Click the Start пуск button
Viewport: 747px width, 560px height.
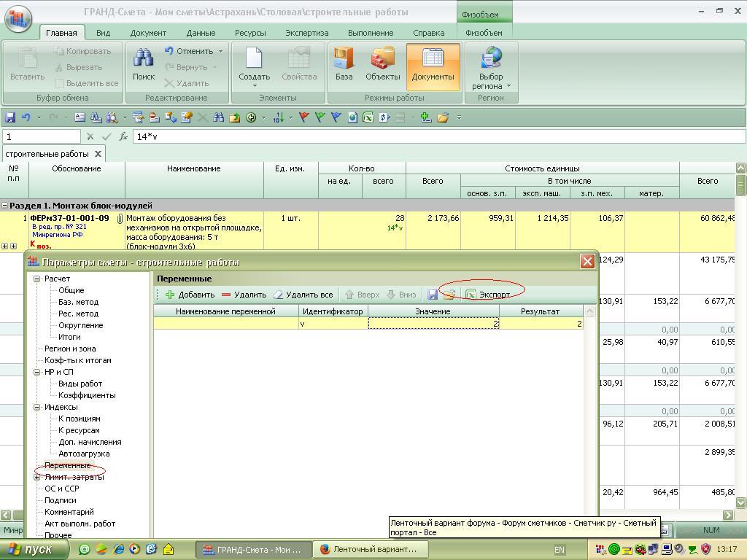(x=31, y=550)
